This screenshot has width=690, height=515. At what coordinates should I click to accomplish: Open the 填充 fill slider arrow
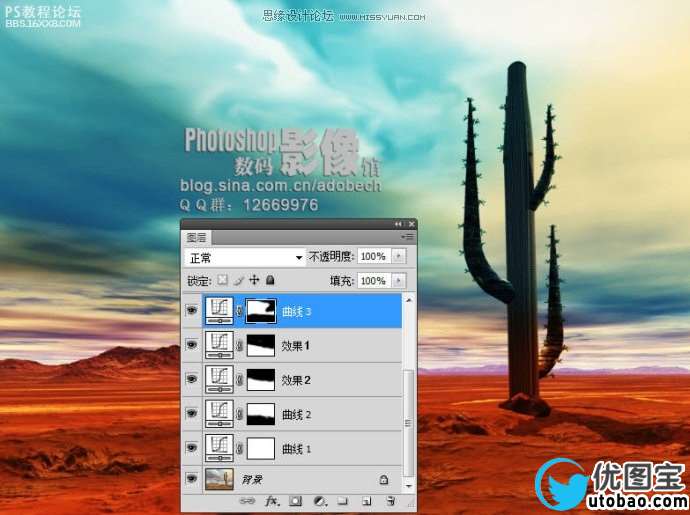click(x=399, y=280)
